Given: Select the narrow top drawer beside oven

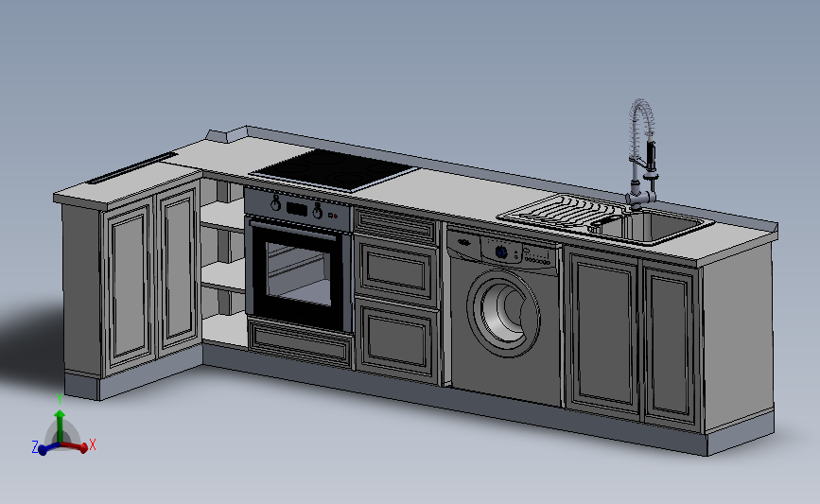Looking at the screenshot, I should pos(395,225).
